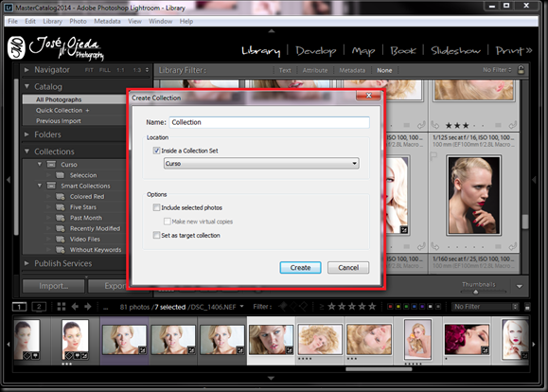Screen dimensions: 548x392
Task: Collapse the Curso collection set
Action: [40, 164]
